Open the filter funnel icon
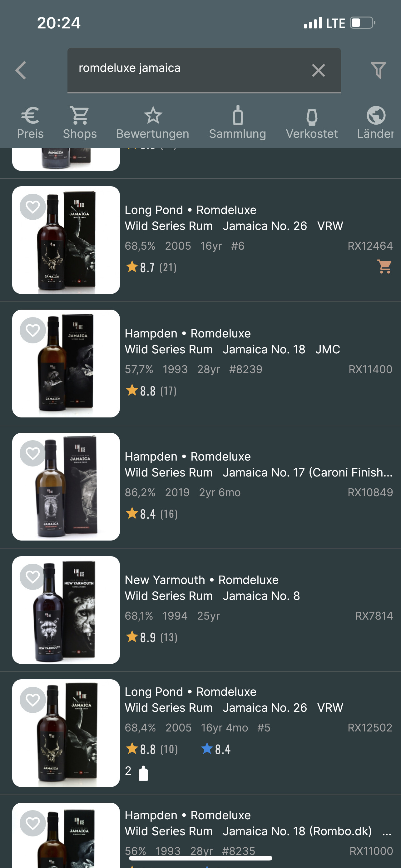 coord(378,70)
